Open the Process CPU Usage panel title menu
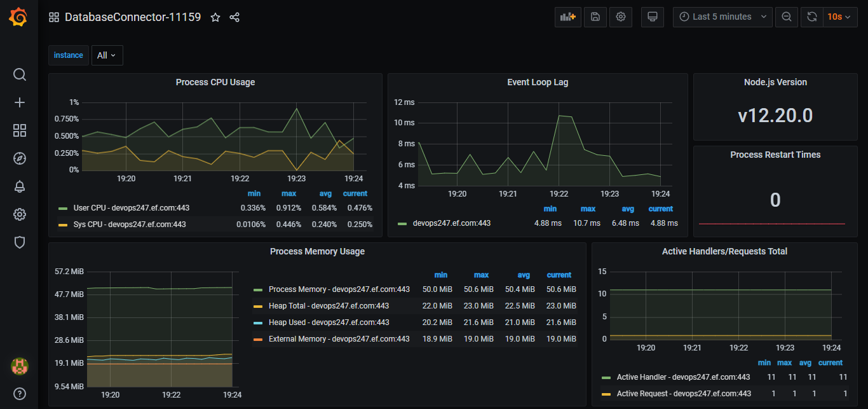868x409 pixels. pyautogui.click(x=215, y=82)
